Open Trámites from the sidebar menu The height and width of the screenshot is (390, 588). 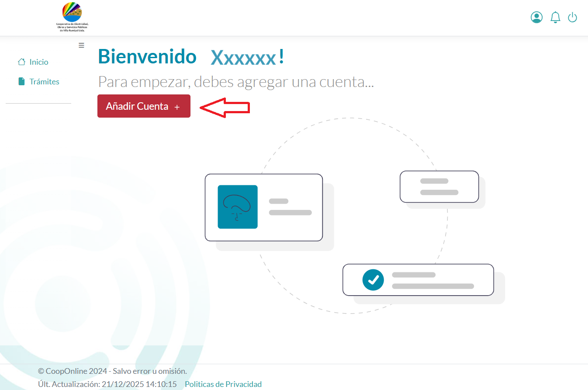coord(44,82)
